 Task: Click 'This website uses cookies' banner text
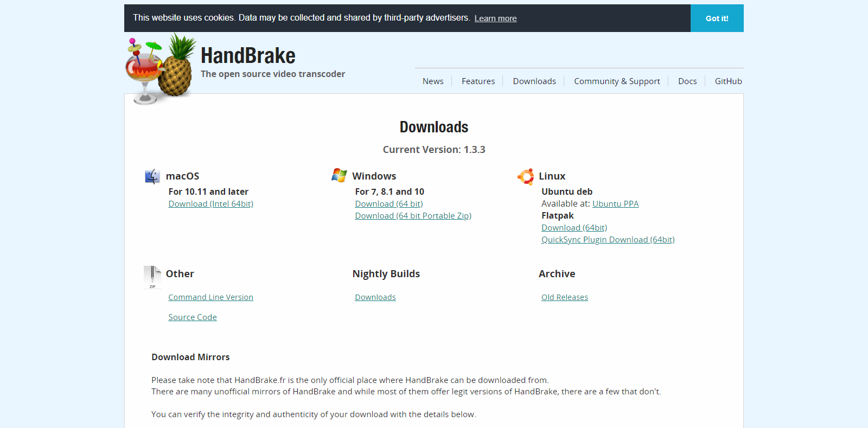[301, 18]
